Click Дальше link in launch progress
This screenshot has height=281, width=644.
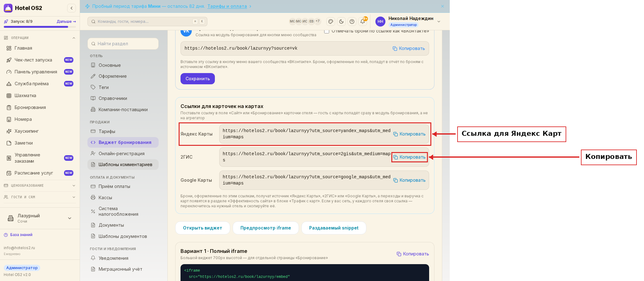click(x=66, y=22)
